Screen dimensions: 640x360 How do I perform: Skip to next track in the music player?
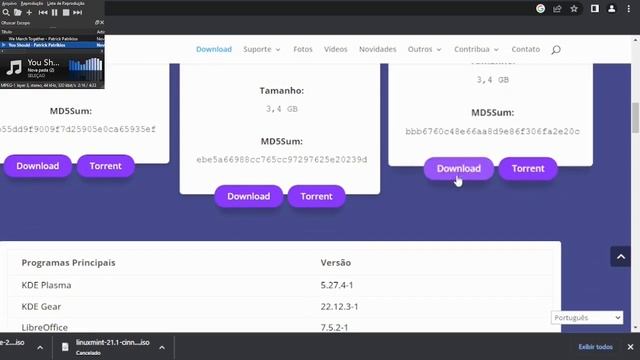pyautogui.click(x=78, y=13)
